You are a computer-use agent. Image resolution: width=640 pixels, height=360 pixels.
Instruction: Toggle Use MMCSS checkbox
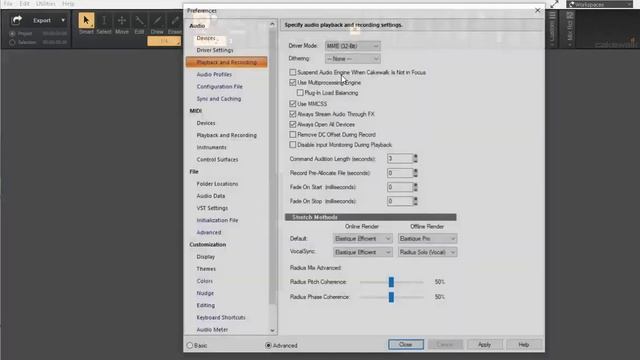293,104
